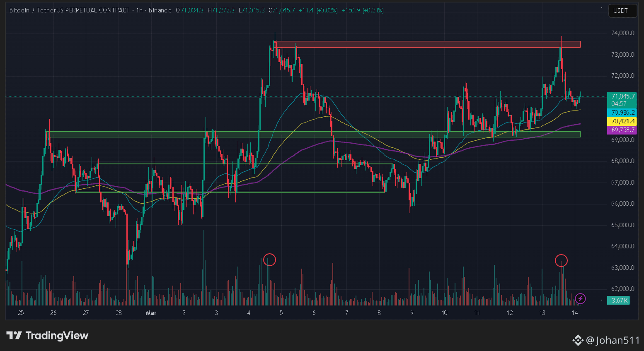Viewport: 644px width, 351px height.
Task: Click the volume tag "3.67K"
Action: (619, 301)
